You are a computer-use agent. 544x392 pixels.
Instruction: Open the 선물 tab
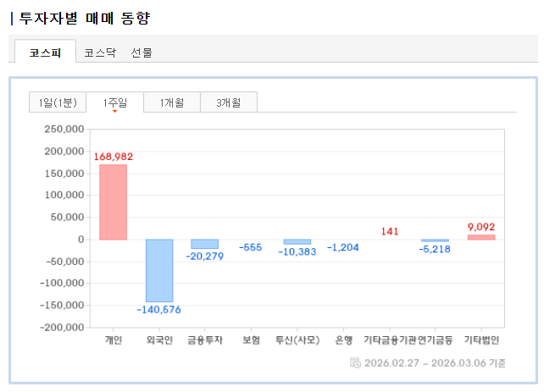click(x=142, y=52)
